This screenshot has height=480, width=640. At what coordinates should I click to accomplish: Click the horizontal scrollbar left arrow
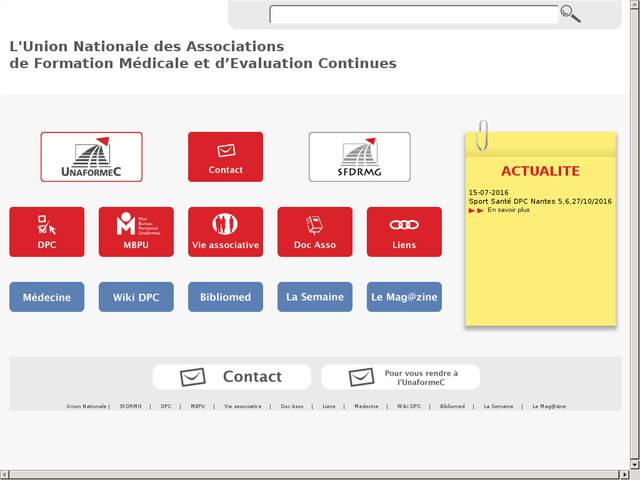(4, 475)
